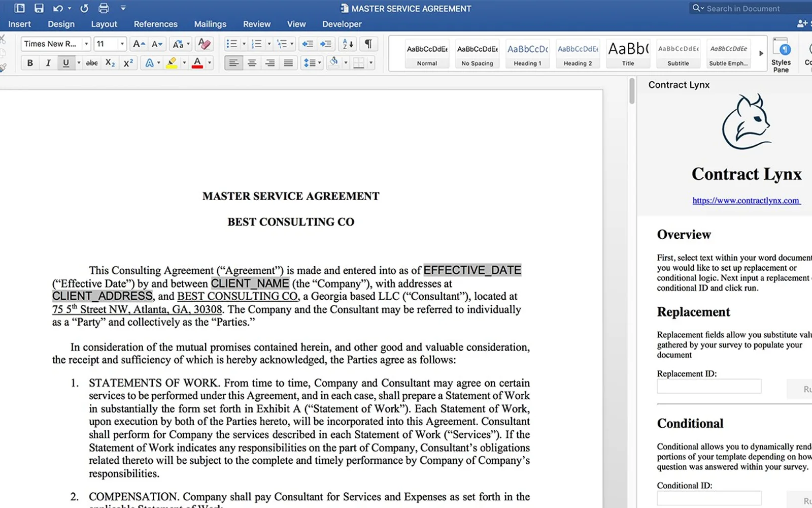Screen dimensions: 812x508
Task: Decrease font size with the smaller A icon
Action: tap(157, 44)
